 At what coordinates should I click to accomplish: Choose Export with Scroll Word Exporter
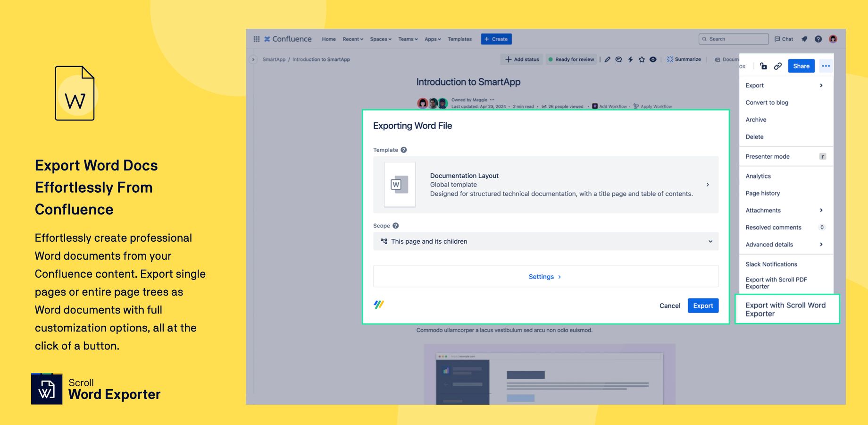787,309
